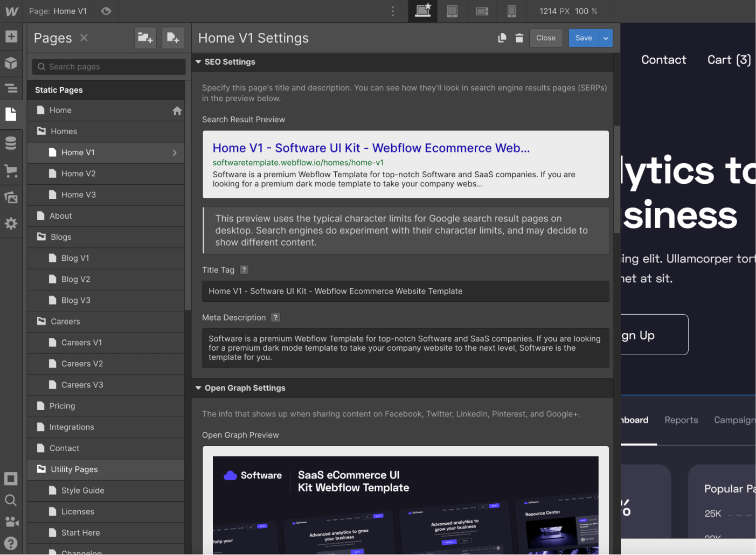This screenshot has width=756, height=555.
Task: Click the duplicate page settings icon
Action: tap(502, 38)
